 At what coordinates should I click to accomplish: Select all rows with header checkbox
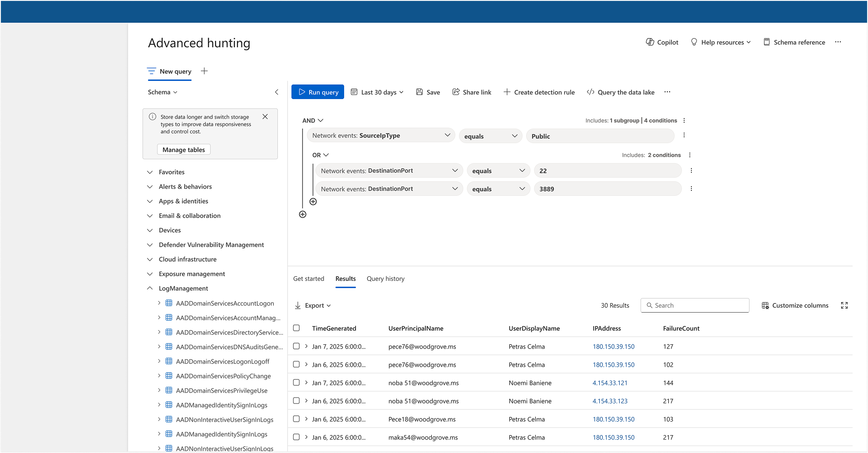(x=296, y=328)
